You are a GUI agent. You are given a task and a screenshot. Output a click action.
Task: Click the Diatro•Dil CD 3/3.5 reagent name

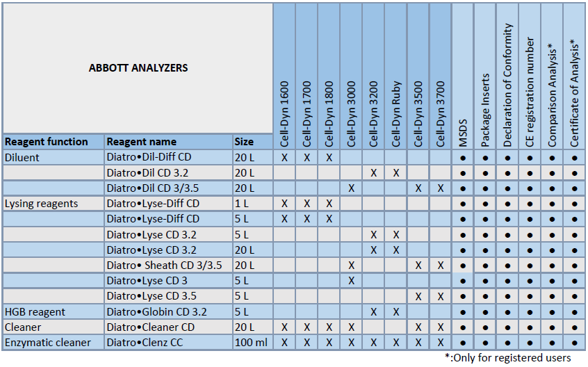point(153,188)
